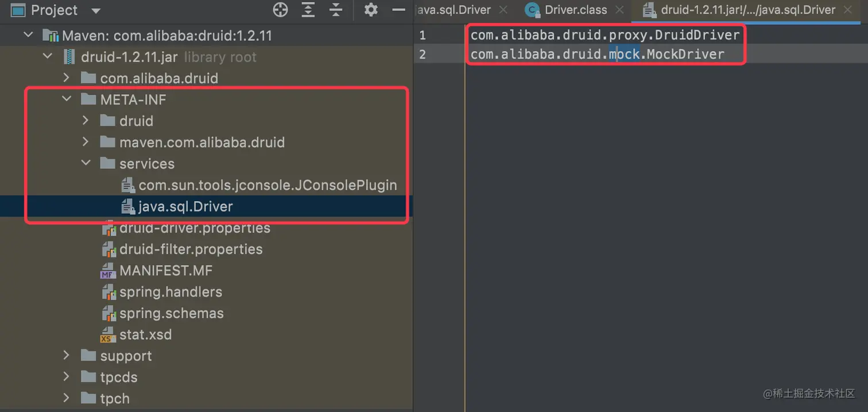
Task: Select java.sql.Driver file in services
Action: [x=185, y=206]
